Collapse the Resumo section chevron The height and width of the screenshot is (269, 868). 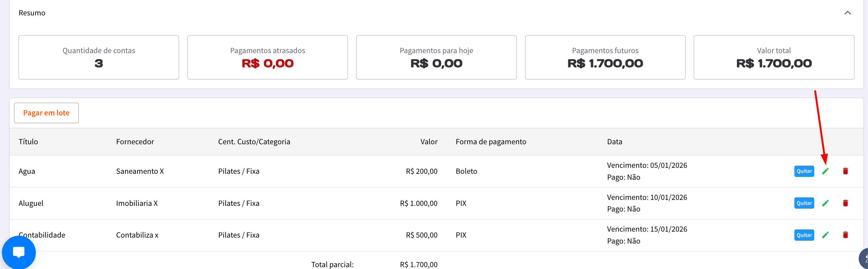(x=848, y=13)
